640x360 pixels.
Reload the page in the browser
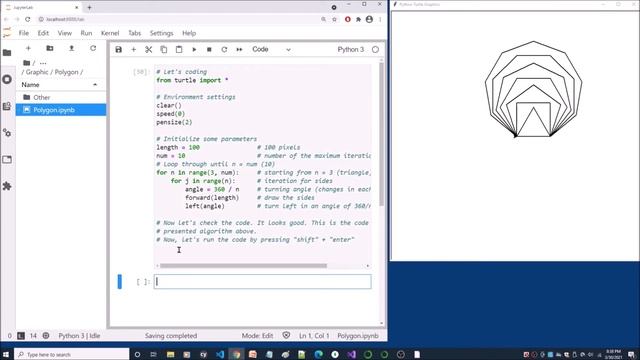point(27,19)
